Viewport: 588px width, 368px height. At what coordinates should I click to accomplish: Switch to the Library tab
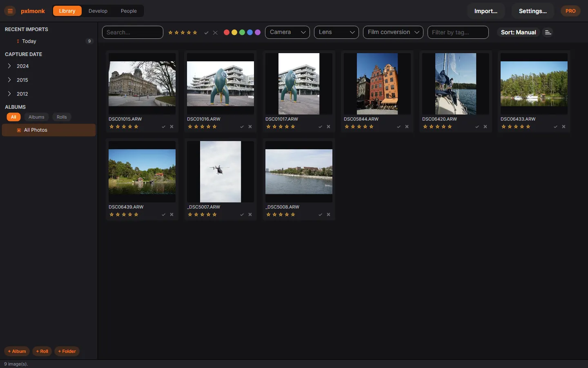(x=67, y=11)
